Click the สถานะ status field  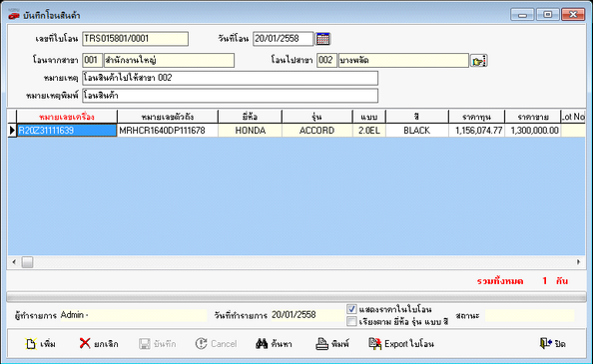(530, 315)
